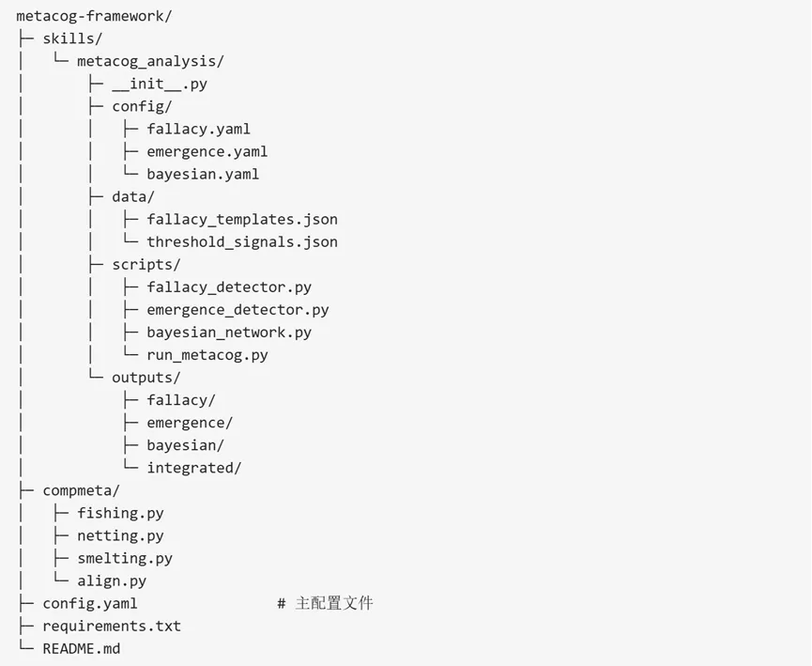Select threshold_signals.json file
Image resolution: width=812 pixels, height=666 pixels.
(242, 241)
